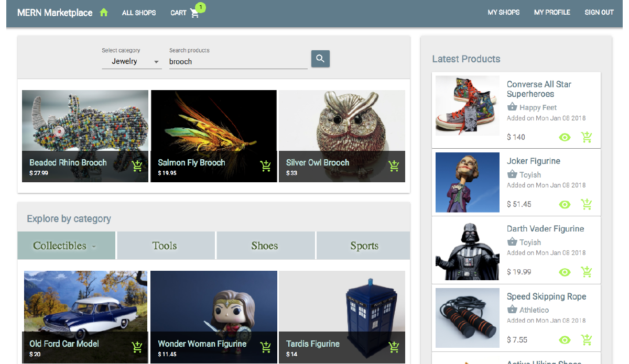The width and height of the screenshot is (629, 364).
Task: Open the Select category dropdown
Action: point(132,61)
